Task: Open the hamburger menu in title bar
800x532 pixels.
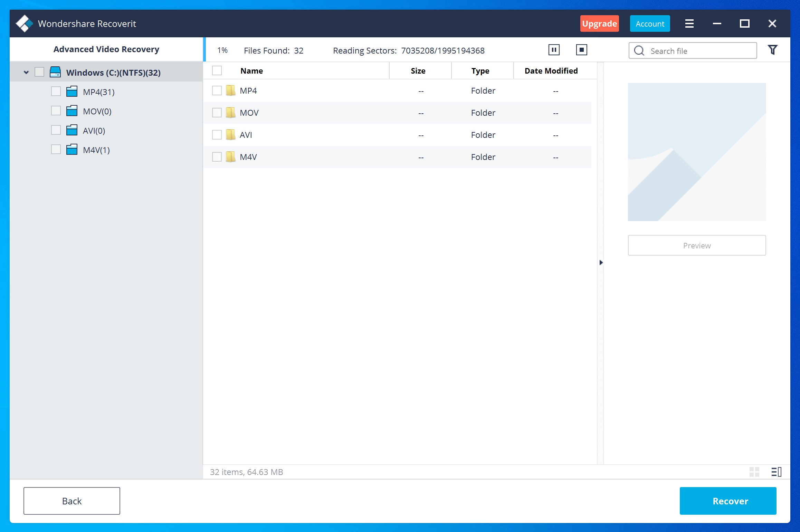Action: [689, 23]
